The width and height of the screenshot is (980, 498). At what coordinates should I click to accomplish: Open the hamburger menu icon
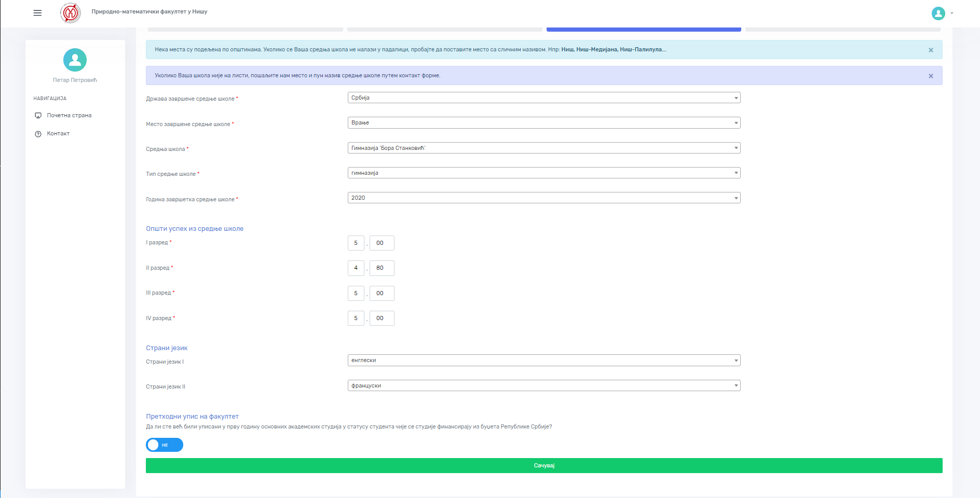point(37,13)
